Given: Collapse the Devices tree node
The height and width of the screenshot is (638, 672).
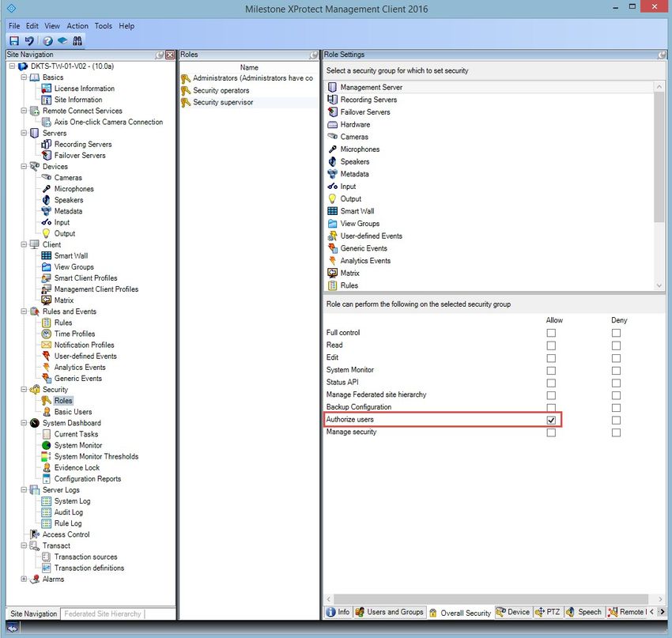Looking at the screenshot, I should (x=24, y=166).
